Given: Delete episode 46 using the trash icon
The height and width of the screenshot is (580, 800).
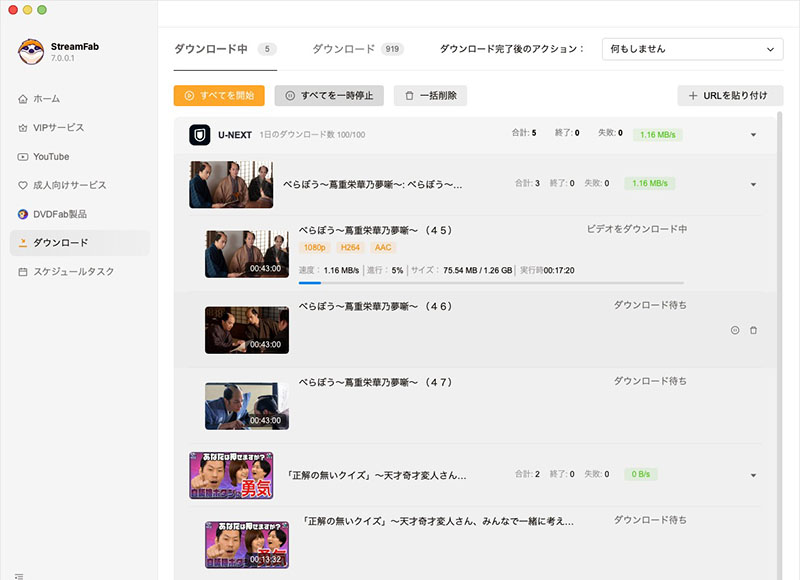Looking at the screenshot, I should (x=754, y=330).
